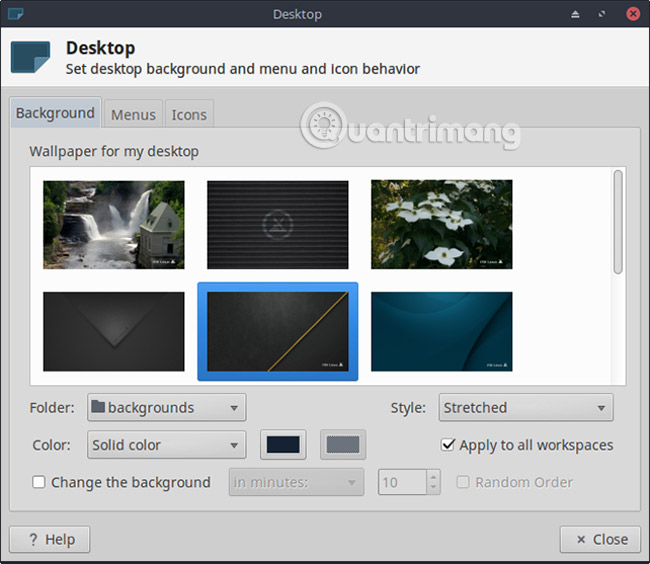The image size is (650, 564).
Task: Click the window menu icon in title bar
Action: tap(15, 15)
